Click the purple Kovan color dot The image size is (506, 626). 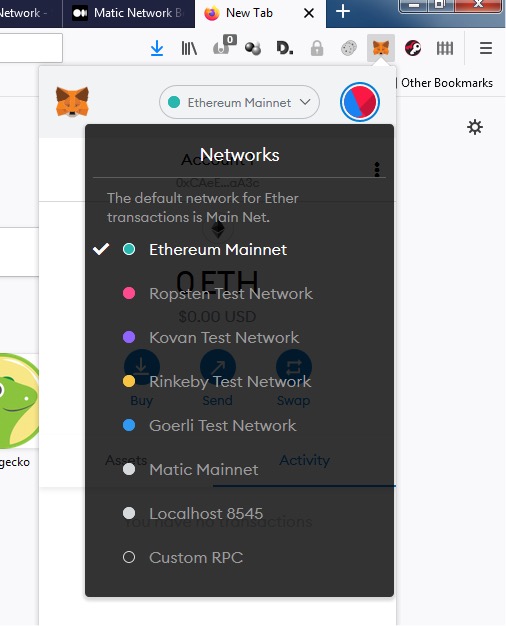(129, 337)
